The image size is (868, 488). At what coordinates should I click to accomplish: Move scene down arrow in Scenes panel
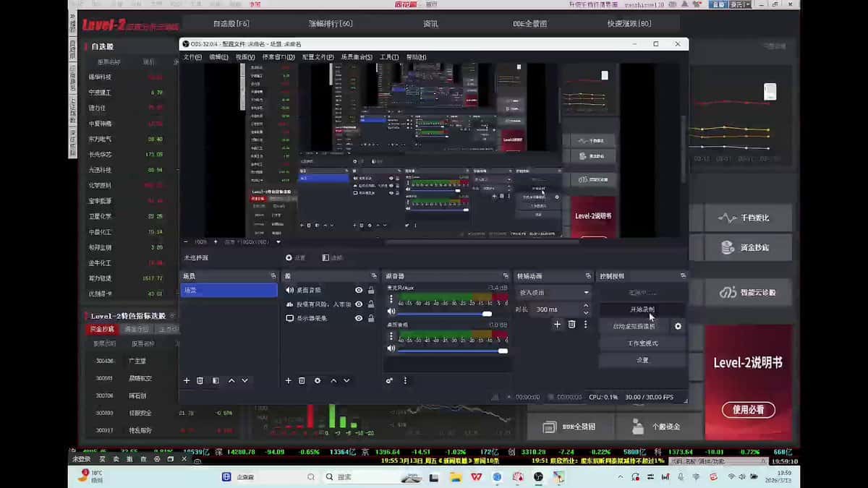coord(245,380)
